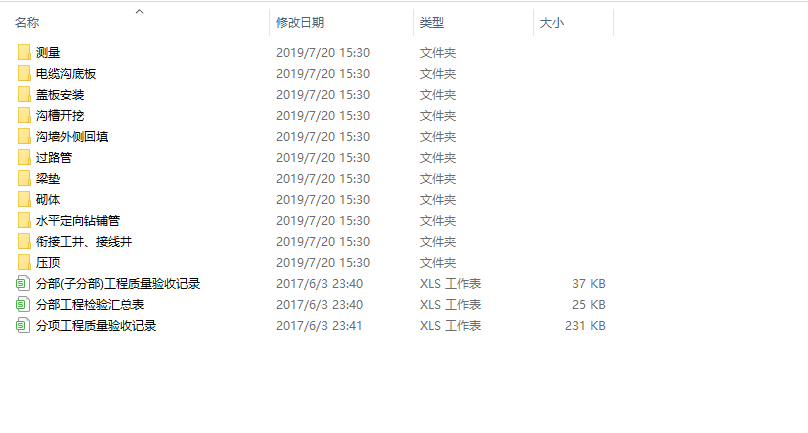
Task: Sort files by 类型 column header
Action: tap(432, 23)
